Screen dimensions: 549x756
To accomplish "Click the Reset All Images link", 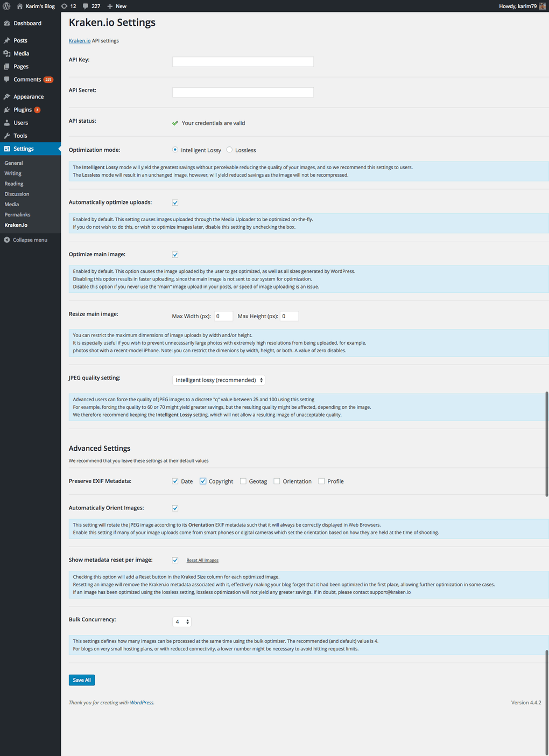I will [202, 560].
